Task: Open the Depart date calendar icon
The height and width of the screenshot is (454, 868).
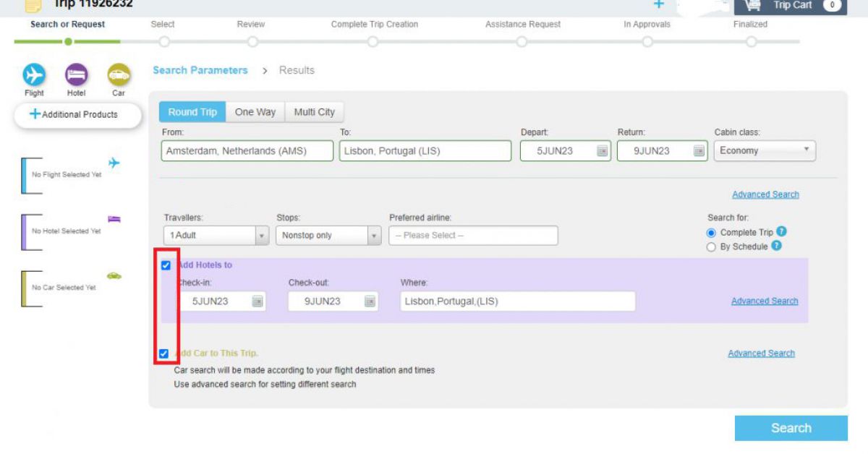Action: [x=602, y=151]
